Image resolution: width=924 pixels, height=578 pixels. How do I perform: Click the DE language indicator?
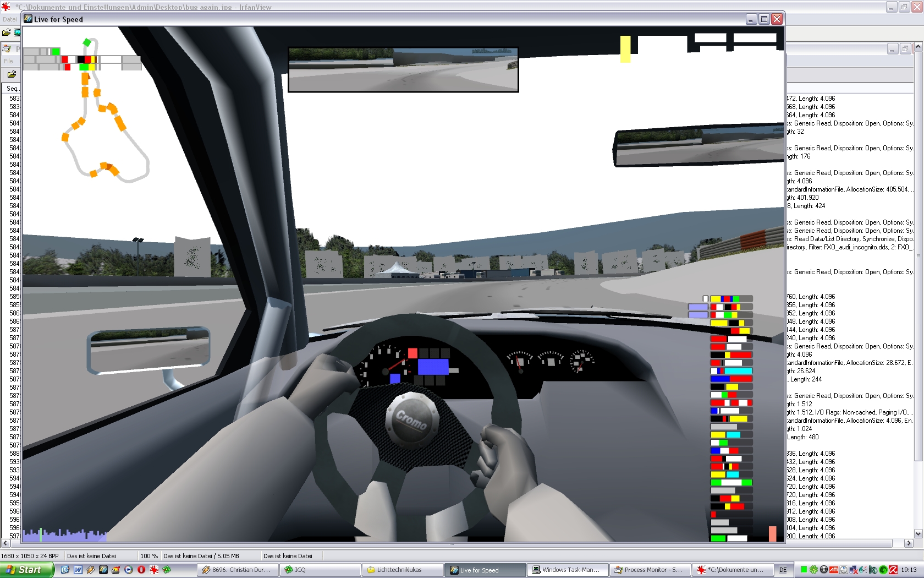783,570
